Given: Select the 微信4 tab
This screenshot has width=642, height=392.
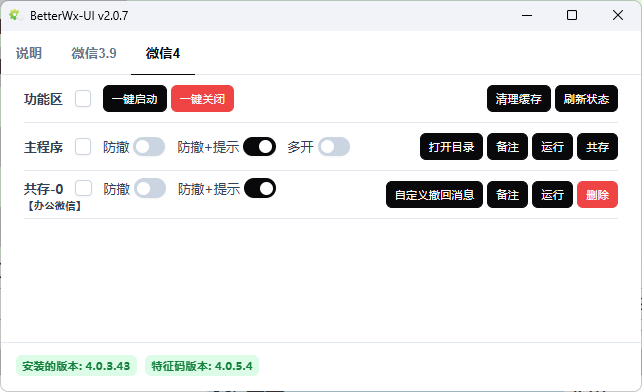Looking at the screenshot, I should pos(163,53).
